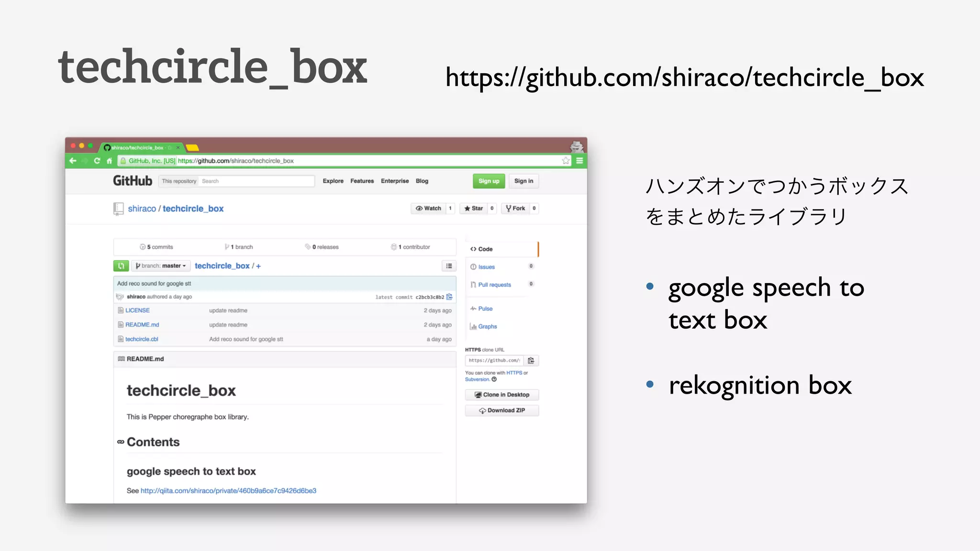Open the Pulse tab
The height and width of the screenshot is (551, 980).
[481, 309]
